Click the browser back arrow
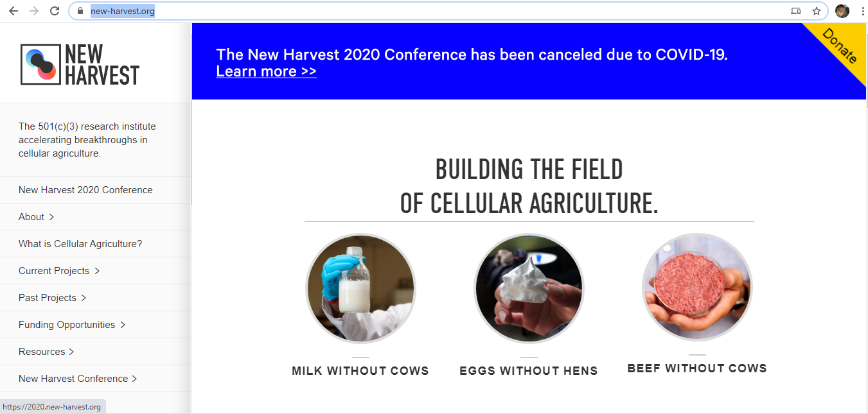 [13, 11]
